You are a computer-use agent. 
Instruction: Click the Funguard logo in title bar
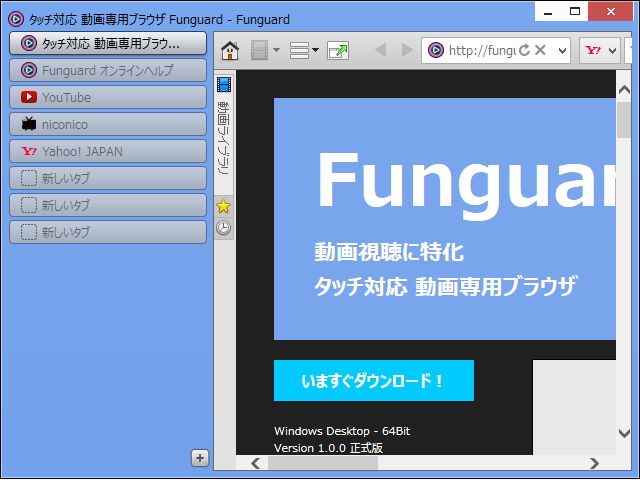(x=16, y=19)
